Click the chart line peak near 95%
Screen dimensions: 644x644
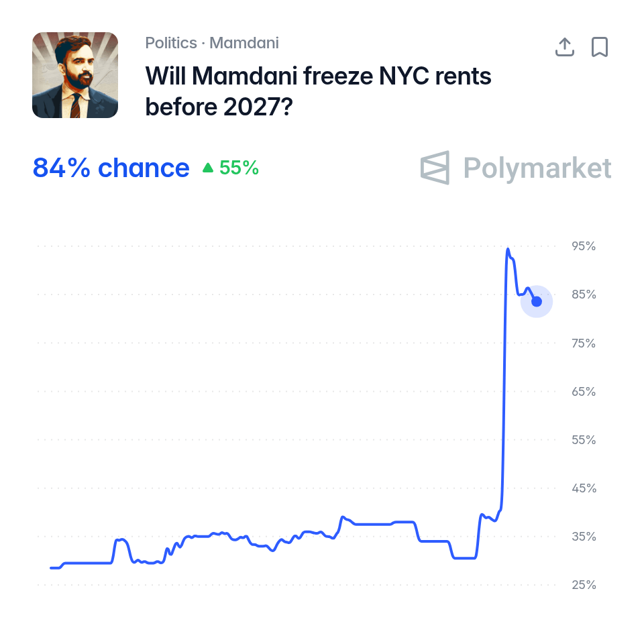coord(508,249)
